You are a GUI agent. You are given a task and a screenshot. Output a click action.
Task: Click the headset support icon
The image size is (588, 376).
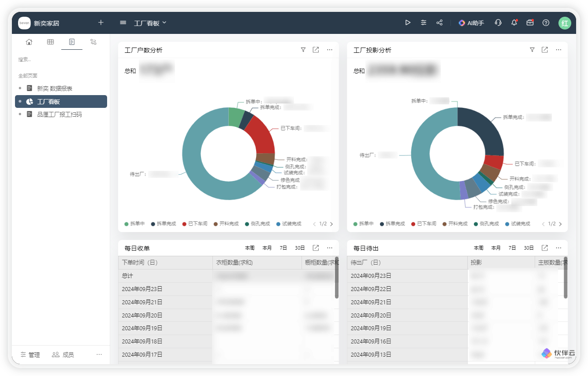[x=498, y=22]
